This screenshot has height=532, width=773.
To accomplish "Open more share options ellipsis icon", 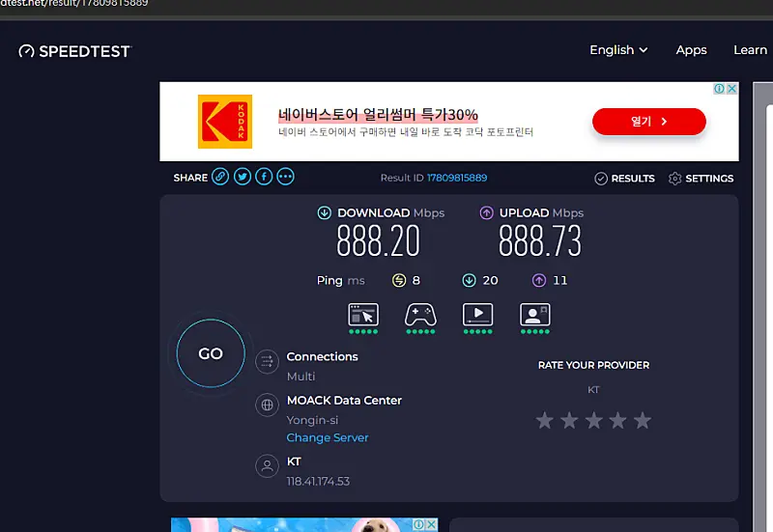I will 285,178.
